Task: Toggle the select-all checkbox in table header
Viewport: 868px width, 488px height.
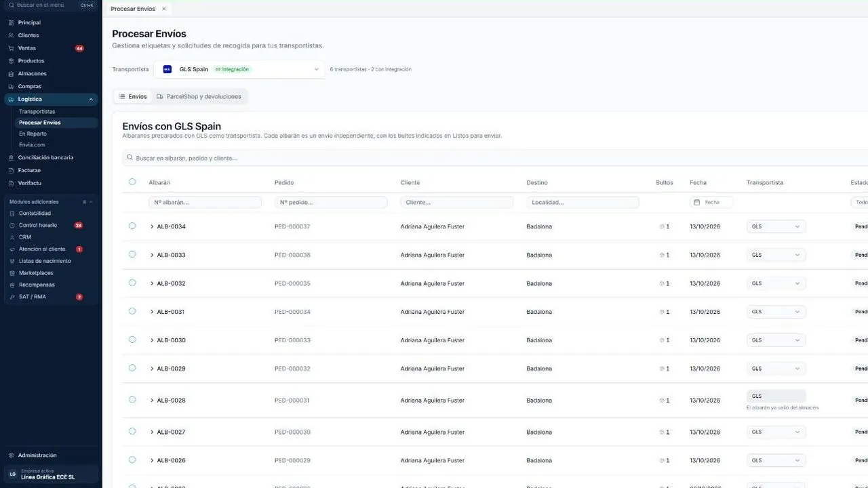Action: point(132,182)
